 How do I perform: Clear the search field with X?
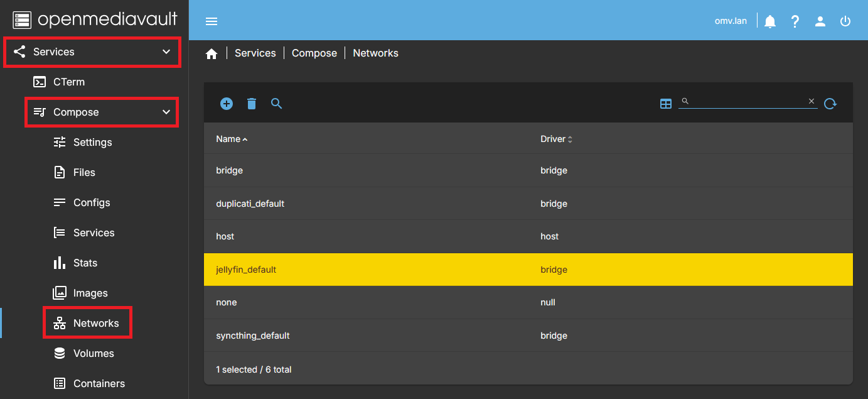811,101
